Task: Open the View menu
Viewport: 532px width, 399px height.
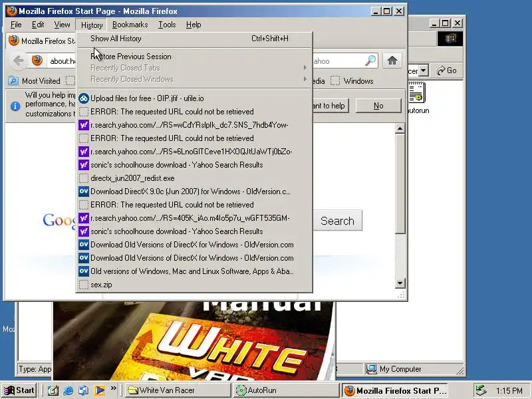Action: tap(62, 25)
